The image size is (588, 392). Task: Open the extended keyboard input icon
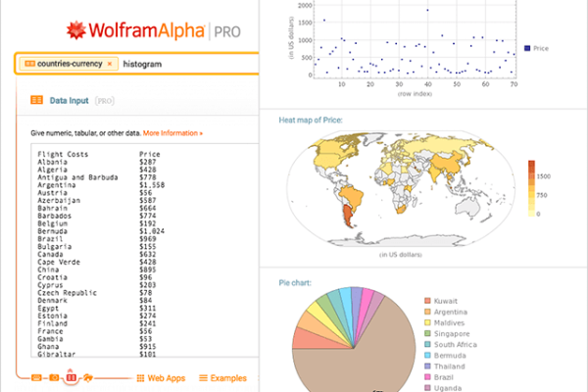(36, 377)
